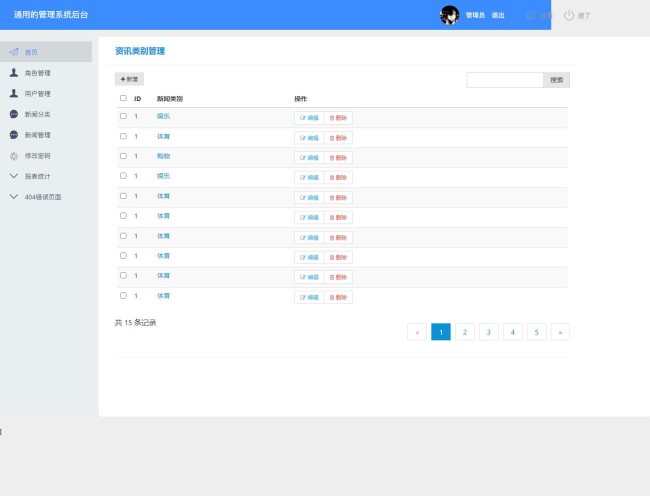Select page 5 in pagination
Screen dimensions: 650x496
pyautogui.click(x=536, y=332)
